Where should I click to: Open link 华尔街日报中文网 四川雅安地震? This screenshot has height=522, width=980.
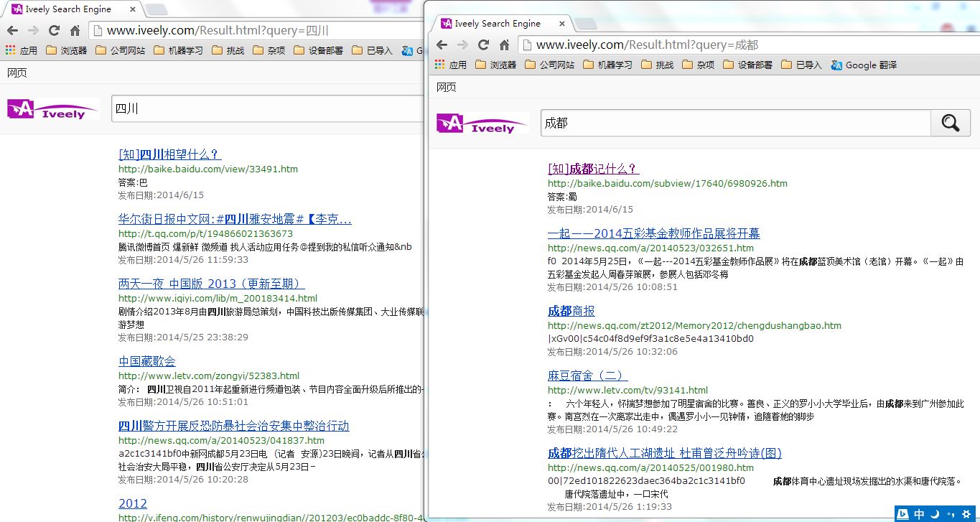pyautogui.click(x=235, y=219)
